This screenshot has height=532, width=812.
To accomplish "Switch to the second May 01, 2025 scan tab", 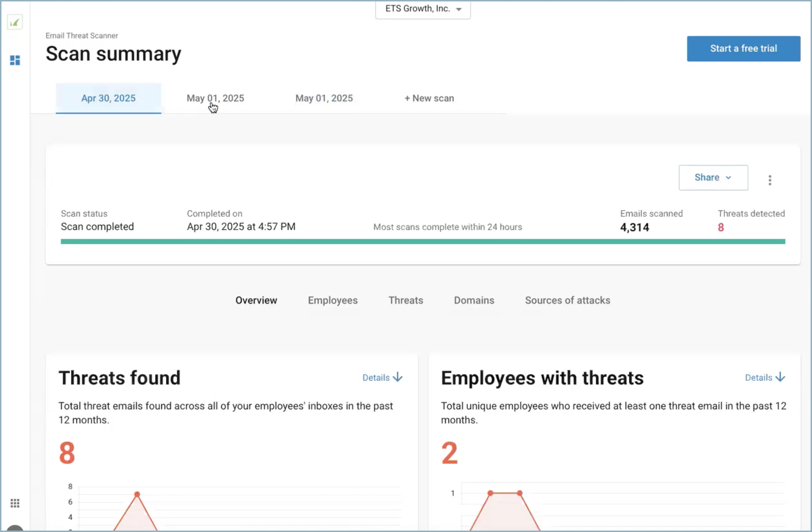I will tap(324, 98).
